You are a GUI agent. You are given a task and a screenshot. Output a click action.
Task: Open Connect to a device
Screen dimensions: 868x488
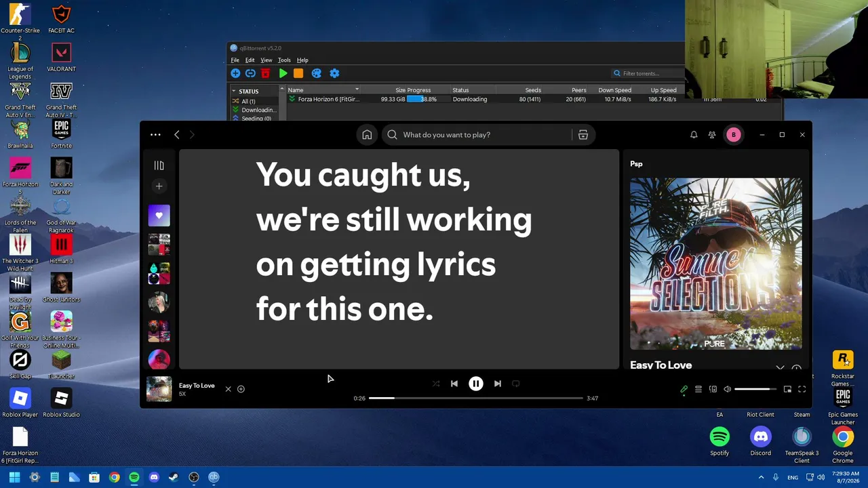713,389
